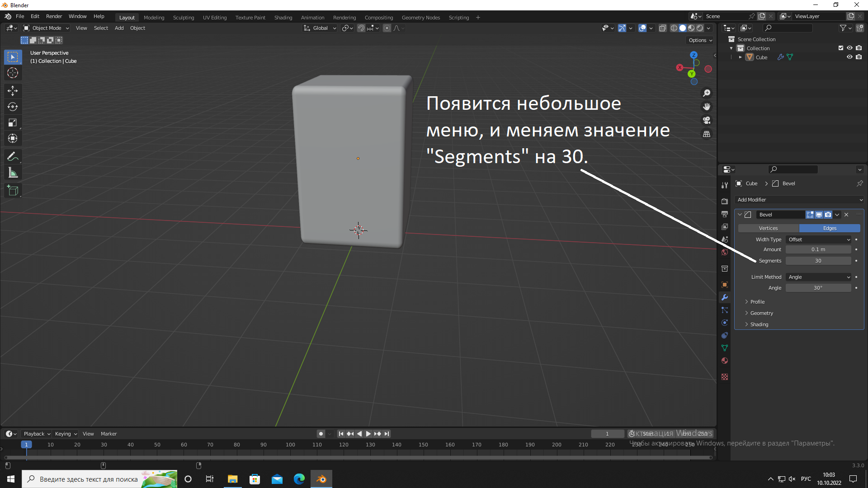Select the Select Box tool
The width and height of the screenshot is (868, 488).
pyautogui.click(x=13, y=57)
